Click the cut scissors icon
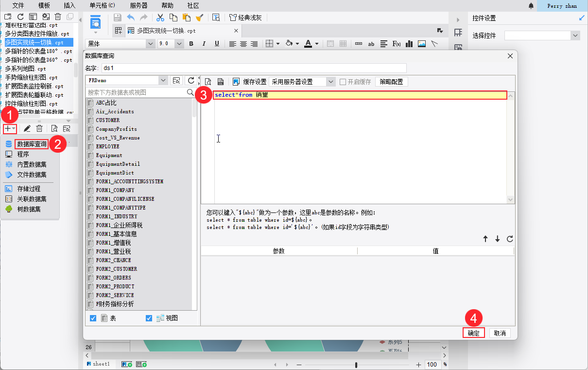Image resolution: width=588 pixels, height=370 pixels. [x=160, y=18]
